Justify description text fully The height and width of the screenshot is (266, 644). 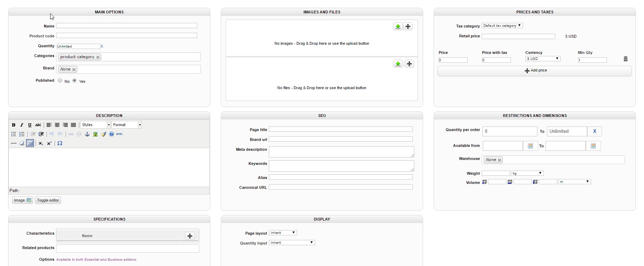coord(73,125)
